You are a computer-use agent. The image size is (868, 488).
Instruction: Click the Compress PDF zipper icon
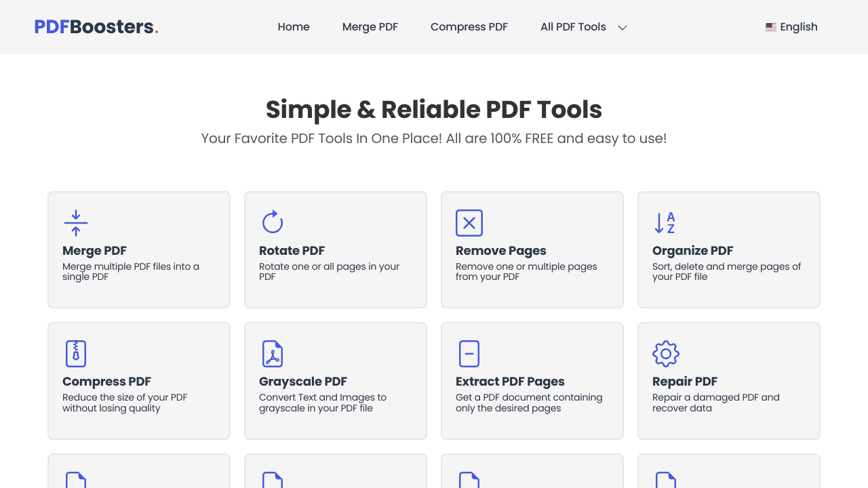pyautogui.click(x=75, y=353)
